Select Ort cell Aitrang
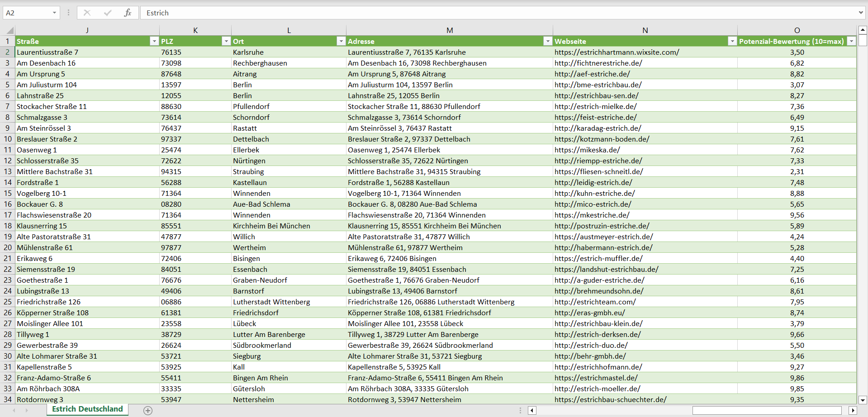 (x=289, y=74)
